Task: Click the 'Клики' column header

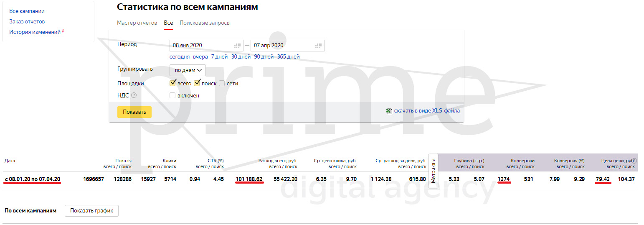Action: point(169,161)
